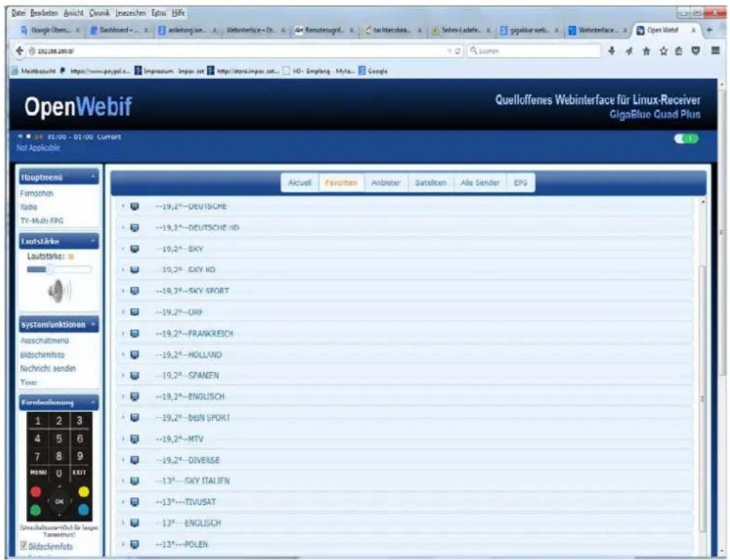This screenshot has width=730, height=560.
Task: Open the Lesezeichen browser menu
Action: click(131, 13)
